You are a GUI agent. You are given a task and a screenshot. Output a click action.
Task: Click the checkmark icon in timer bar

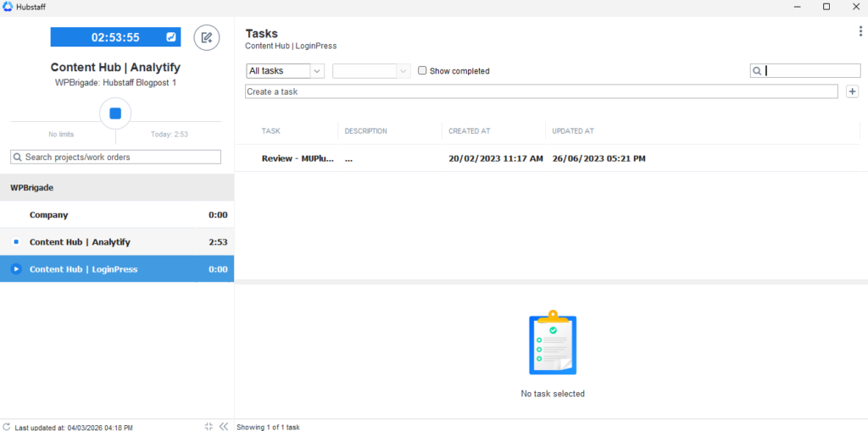(171, 37)
